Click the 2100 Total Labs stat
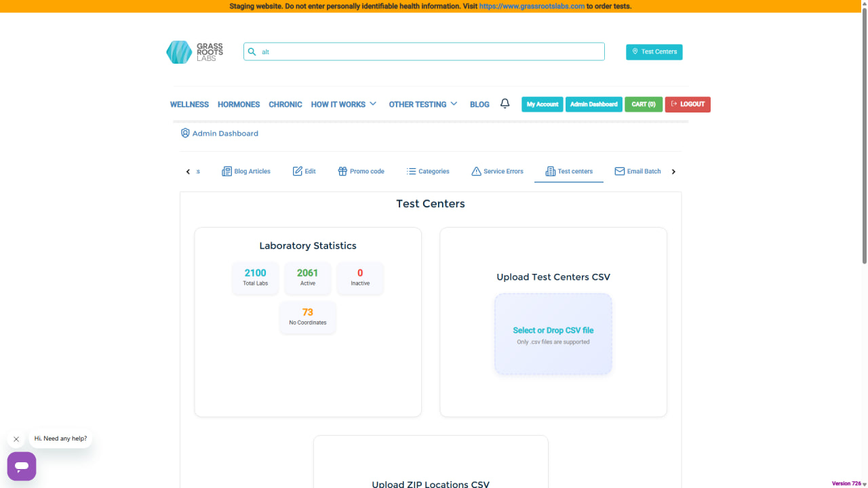This screenshot has height=488, width=868. (256, 277)
